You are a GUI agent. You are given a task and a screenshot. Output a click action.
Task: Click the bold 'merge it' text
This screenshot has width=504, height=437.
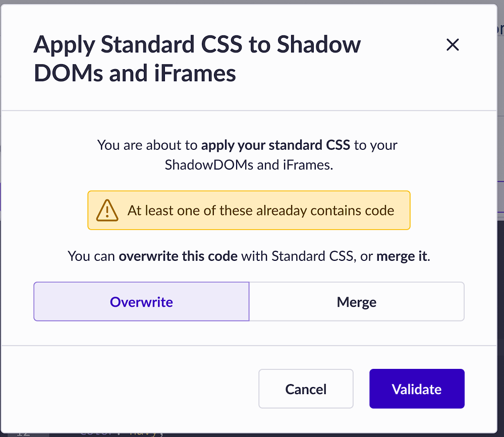click(402, 256)
